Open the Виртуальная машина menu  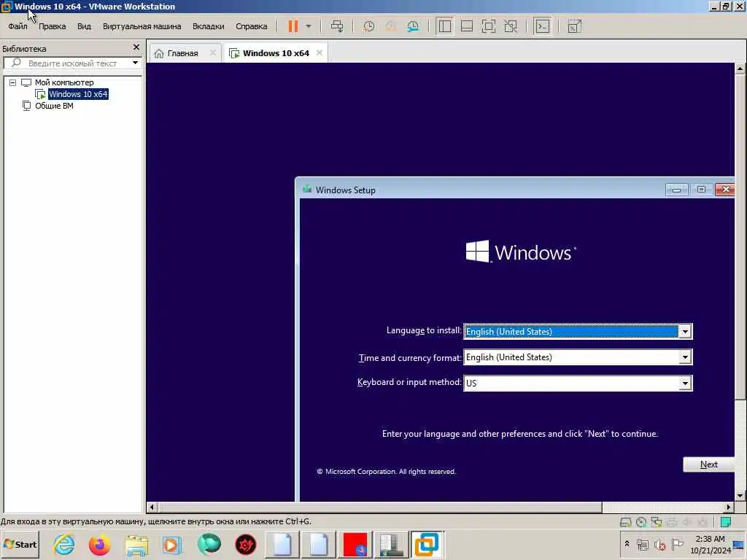[142, 26]
